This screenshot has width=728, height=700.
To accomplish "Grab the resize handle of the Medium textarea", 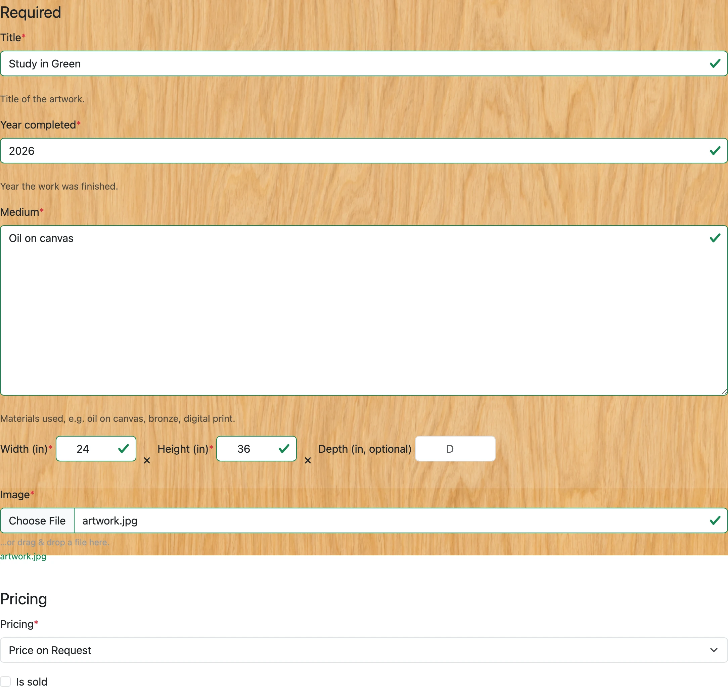I will coord(724,392).
